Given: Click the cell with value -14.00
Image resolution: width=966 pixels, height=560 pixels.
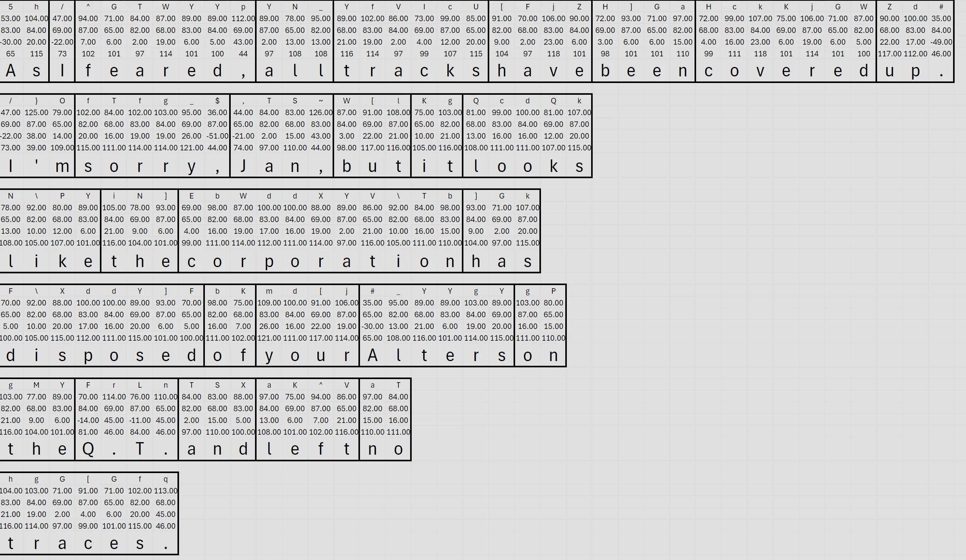Looking at the screenshot, I should (88, 420).
